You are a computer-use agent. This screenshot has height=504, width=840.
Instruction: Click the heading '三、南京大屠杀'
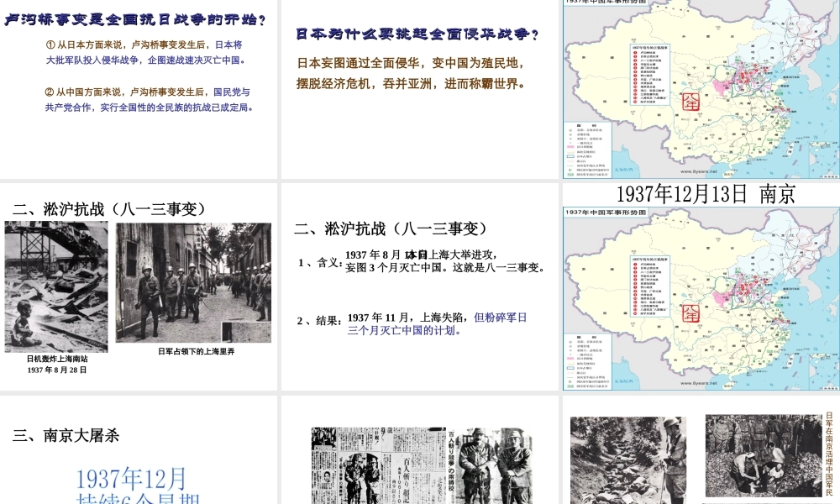click(66, 435)
